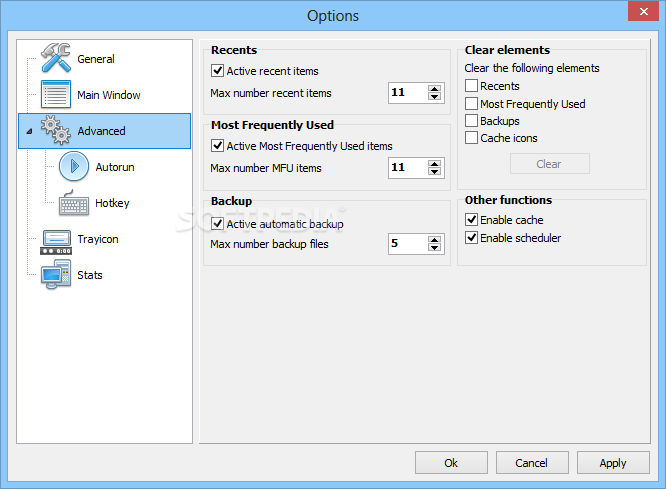Toggle Enable scheduler checkbox
Image resolution: width=666 pixels, height=489 pixels.
pos(471,237)
